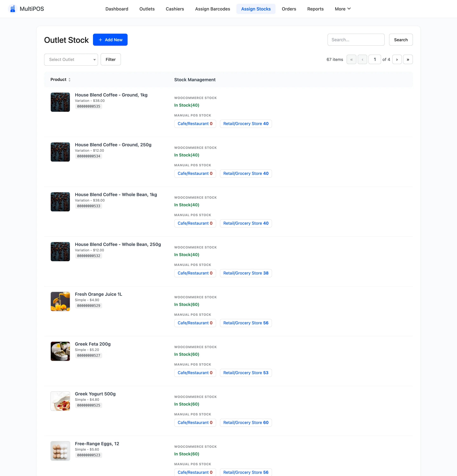Open the Assign Stocks tab
The height and width of the screenshot is (476, 457).
pyautogui.click(x=256, y=9)
